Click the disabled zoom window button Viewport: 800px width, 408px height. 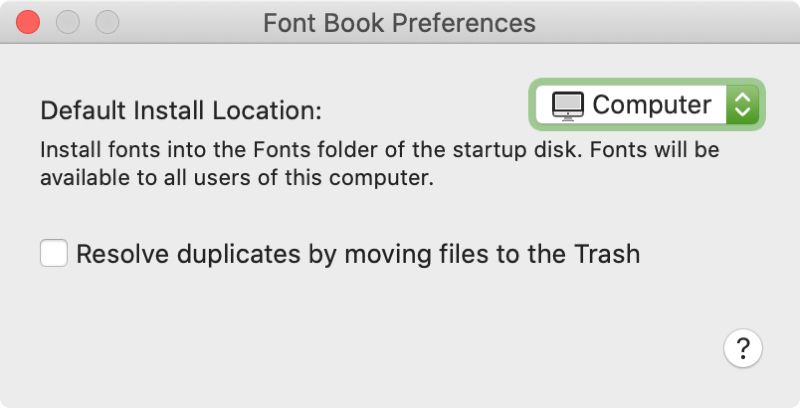tap(108, 23)
